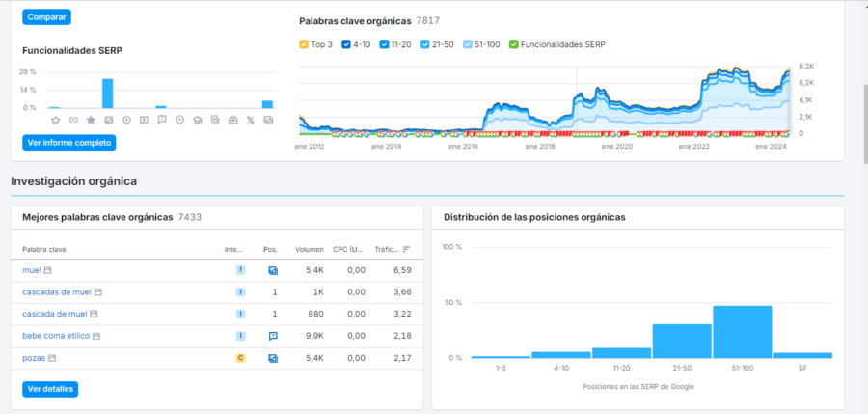Click the 51-100 bar in positions distribution chart
This screenshot has width=868, height=414.
click(742, 332)
